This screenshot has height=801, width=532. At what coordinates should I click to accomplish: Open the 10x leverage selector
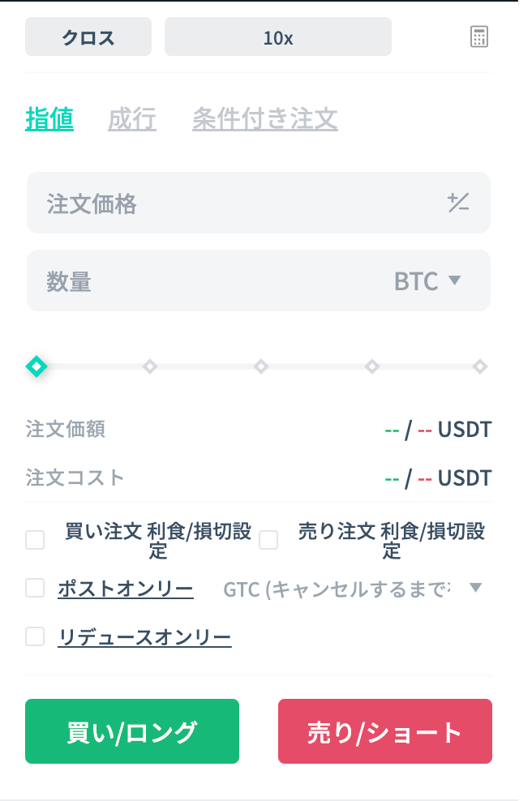pyautogui.click(x=278, y=36)
